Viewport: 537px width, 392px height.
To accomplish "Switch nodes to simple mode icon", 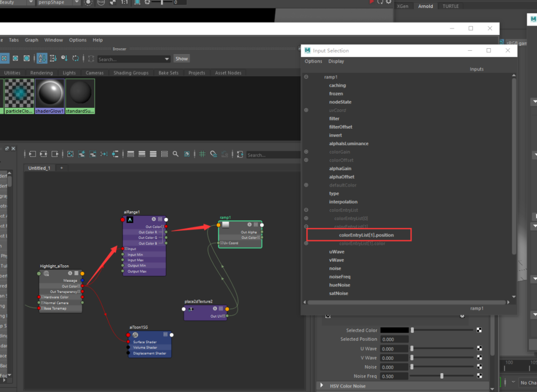I will point(130,155).
